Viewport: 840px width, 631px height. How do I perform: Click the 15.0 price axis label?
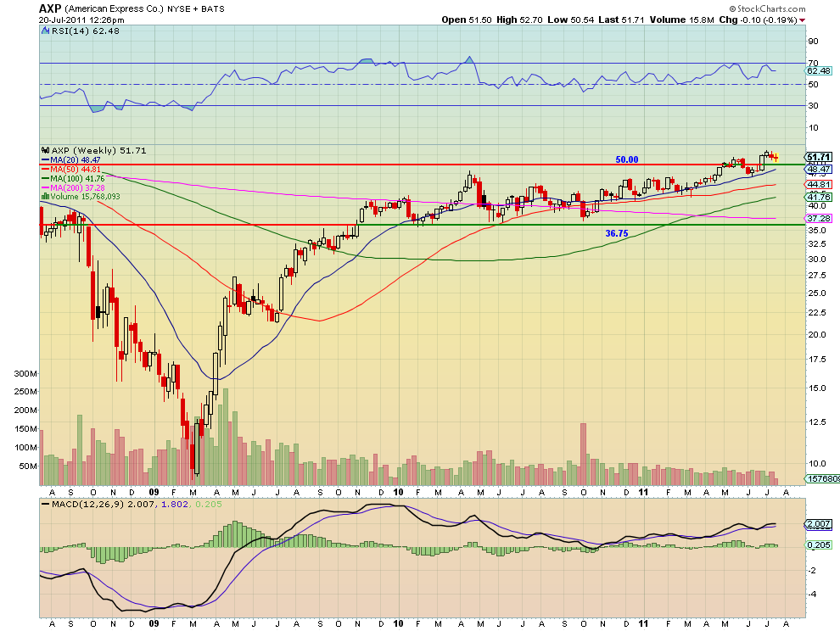point(817,388)
